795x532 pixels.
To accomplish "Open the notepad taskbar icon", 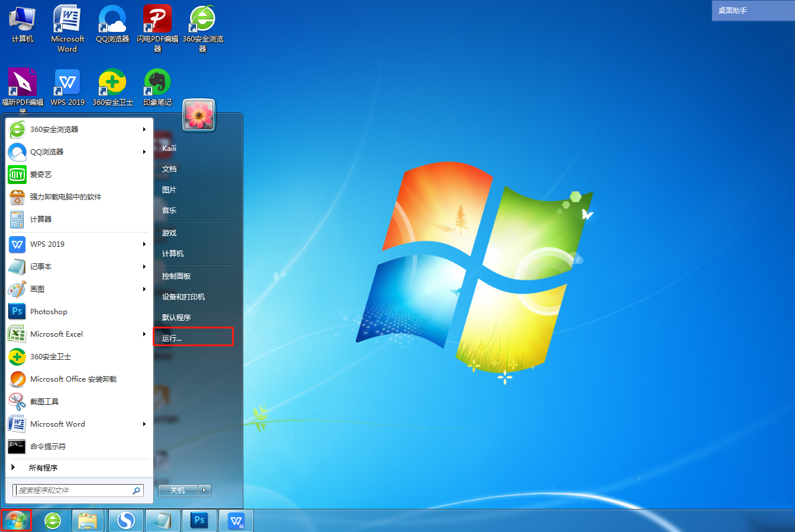I will [x=162, y=520].
